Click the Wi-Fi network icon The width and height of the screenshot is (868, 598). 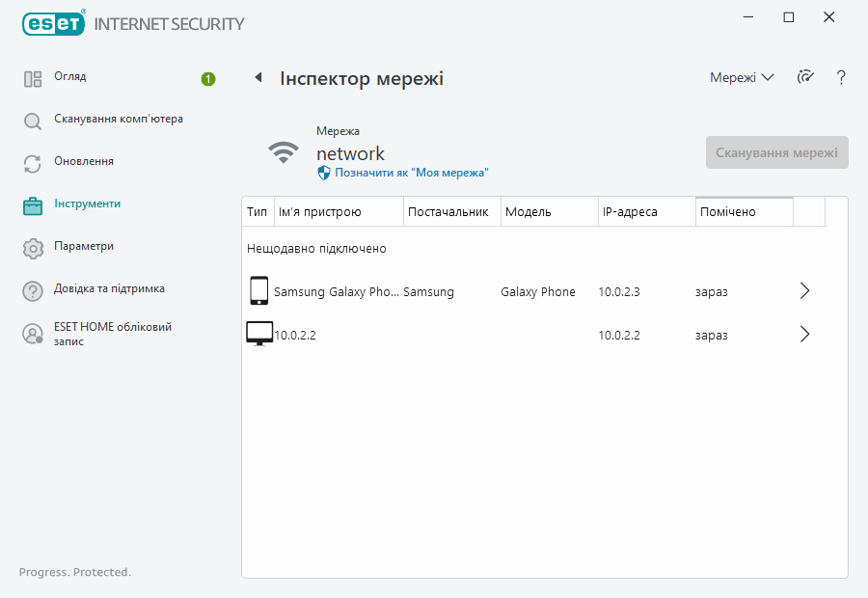pyautogui.click(x=284, y=152)
